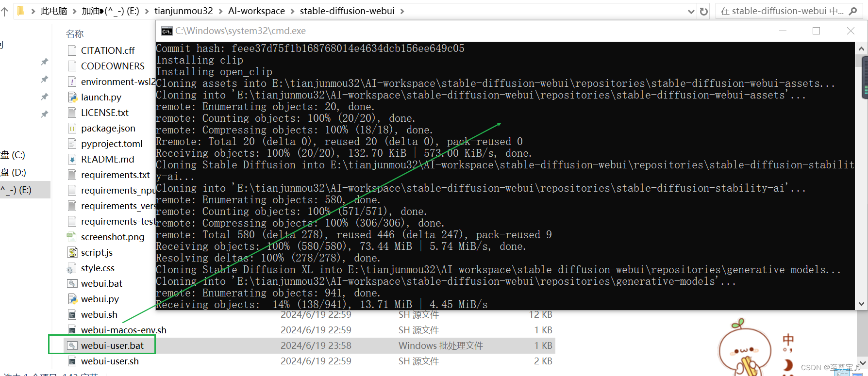Sort files by the 名称 column header
The image size is (868, 376).
[75, 33]
